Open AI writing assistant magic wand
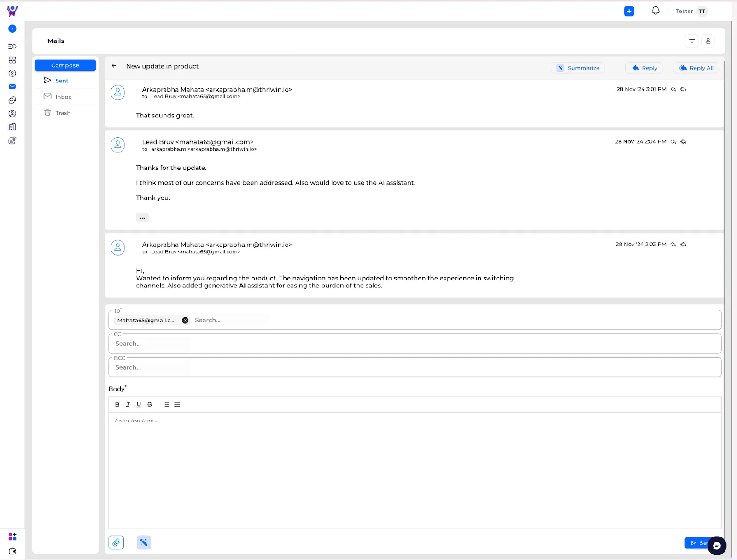 pos(144,542)
